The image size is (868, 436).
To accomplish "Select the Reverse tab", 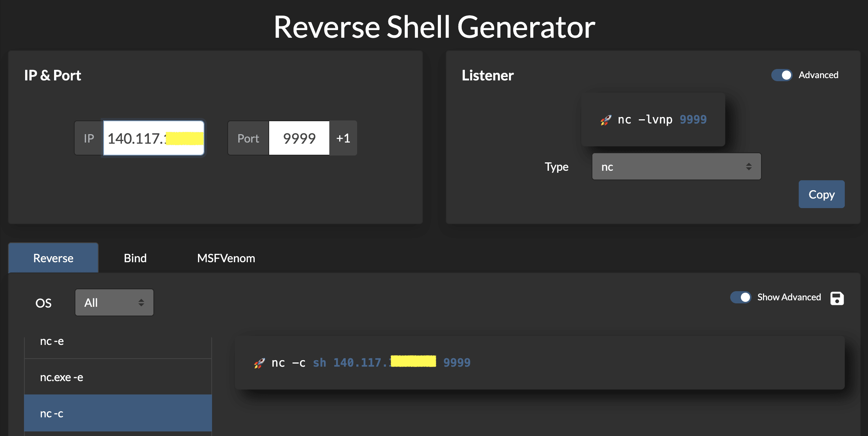I will pos(53,258).
